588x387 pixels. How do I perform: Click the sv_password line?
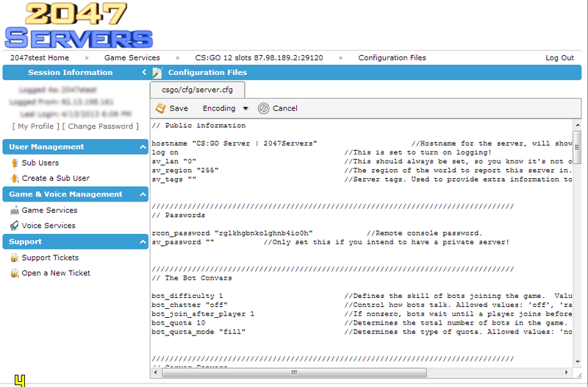pyautogui.click(x=330, y=242)
